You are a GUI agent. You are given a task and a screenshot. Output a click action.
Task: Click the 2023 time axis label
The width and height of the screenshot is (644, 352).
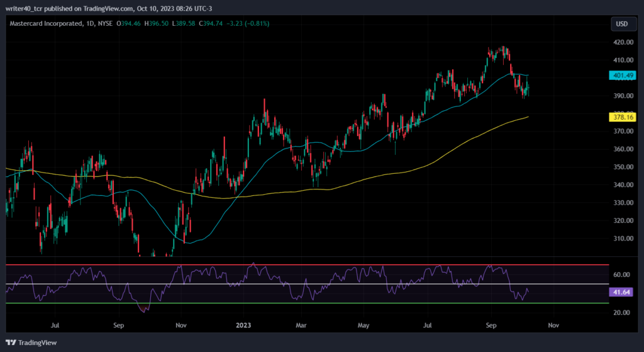coord(243,326)
